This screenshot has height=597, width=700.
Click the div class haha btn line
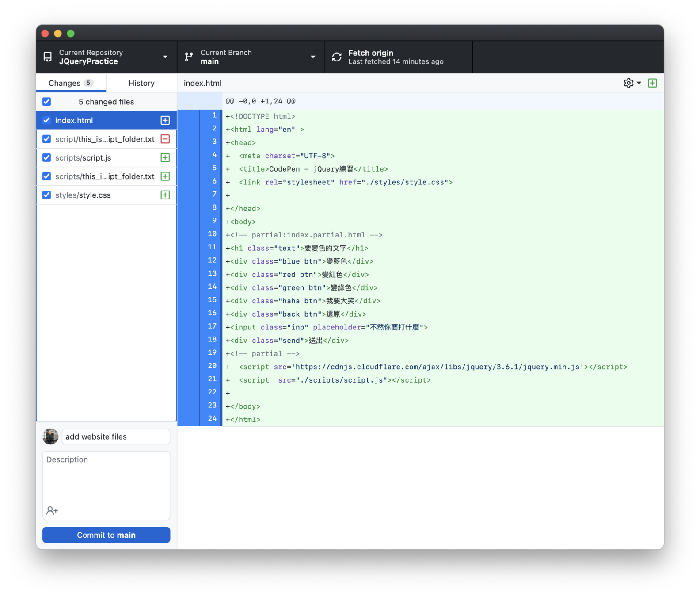[x=443, y=301]
